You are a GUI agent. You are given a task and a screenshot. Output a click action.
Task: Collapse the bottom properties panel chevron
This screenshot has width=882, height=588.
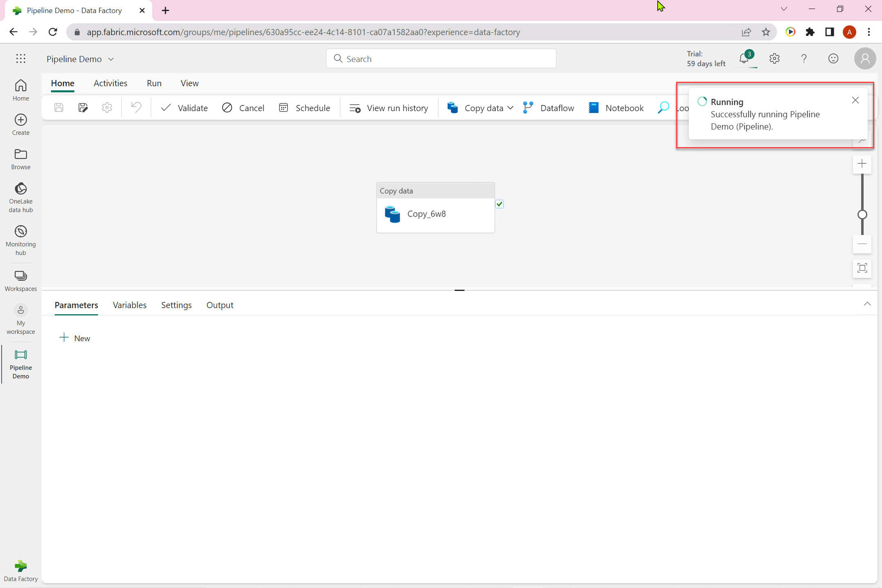point(867,304)
